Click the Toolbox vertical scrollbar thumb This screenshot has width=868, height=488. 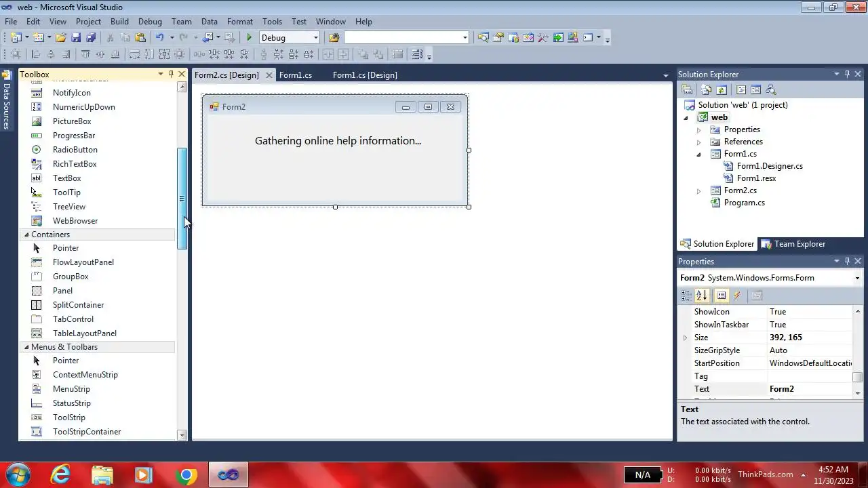[x=182, y=199]
